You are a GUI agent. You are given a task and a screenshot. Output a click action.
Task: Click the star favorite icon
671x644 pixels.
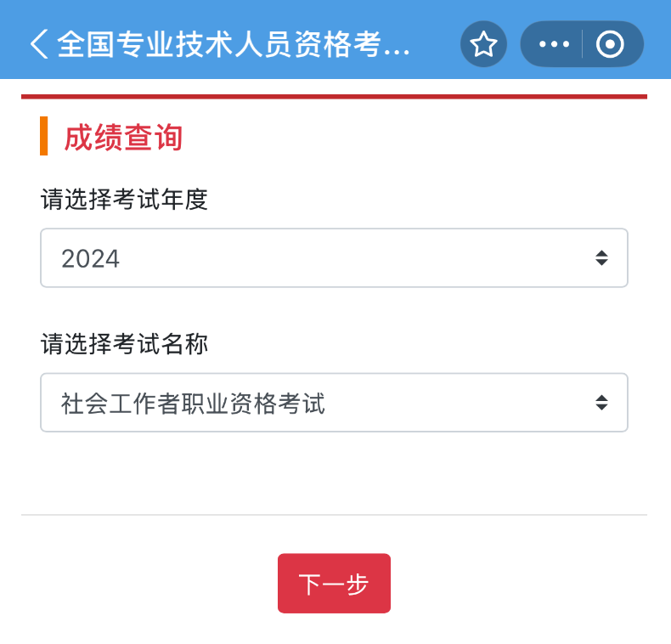(483, 44)
